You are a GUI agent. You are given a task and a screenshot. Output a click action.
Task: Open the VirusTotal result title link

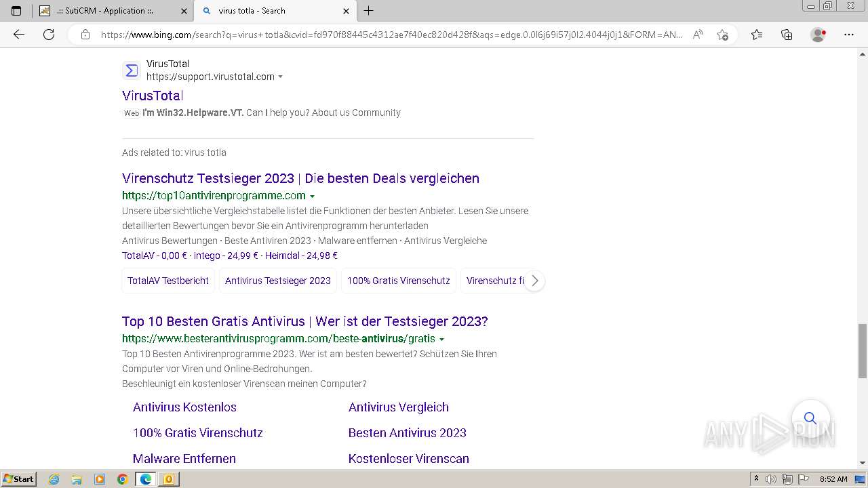click(153, 96)
